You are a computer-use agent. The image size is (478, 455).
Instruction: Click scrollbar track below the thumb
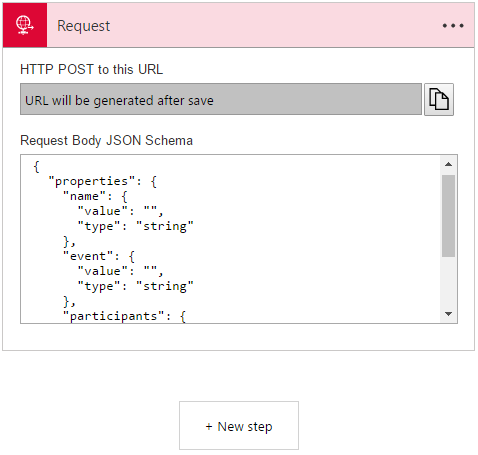coord(448,281)
